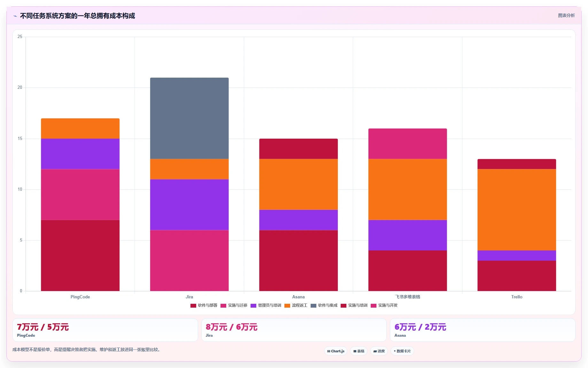
Task: Select the Trello x-axis label
Action: (x=517, y=297)
